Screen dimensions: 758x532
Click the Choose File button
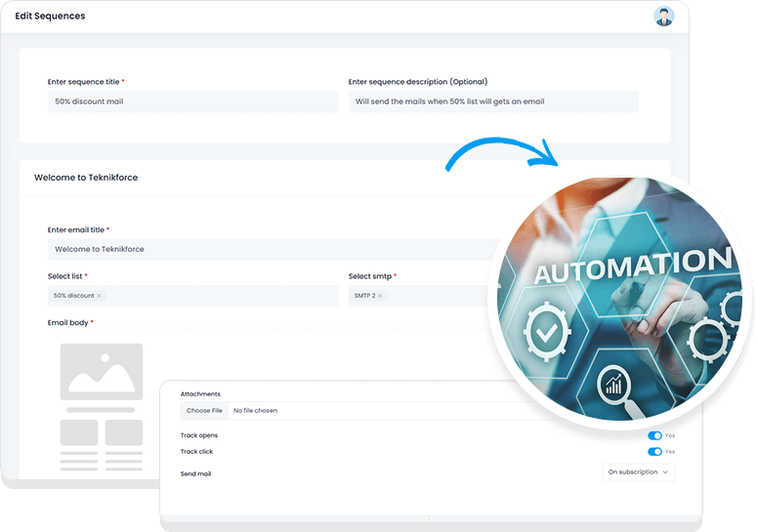click(x=204, y=411)
